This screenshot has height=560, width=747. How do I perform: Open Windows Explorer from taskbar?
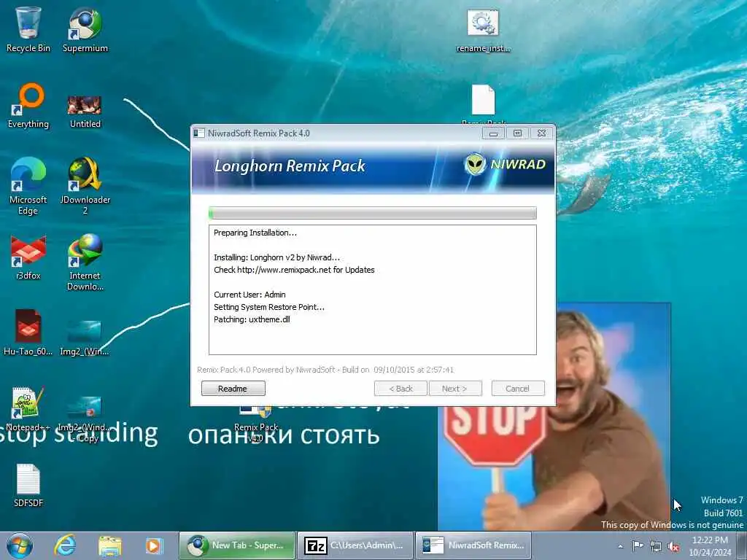click(110, 545)
